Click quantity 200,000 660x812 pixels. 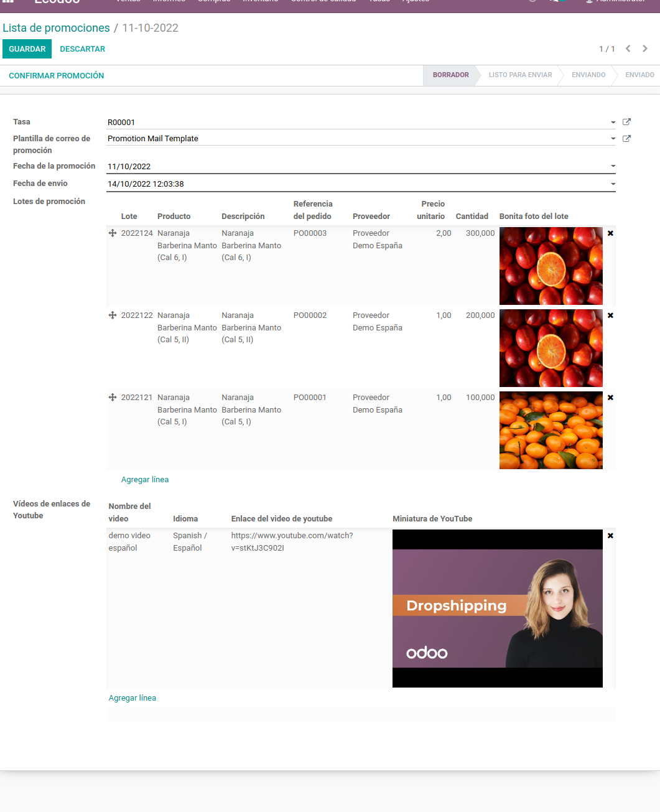(480, 315)
